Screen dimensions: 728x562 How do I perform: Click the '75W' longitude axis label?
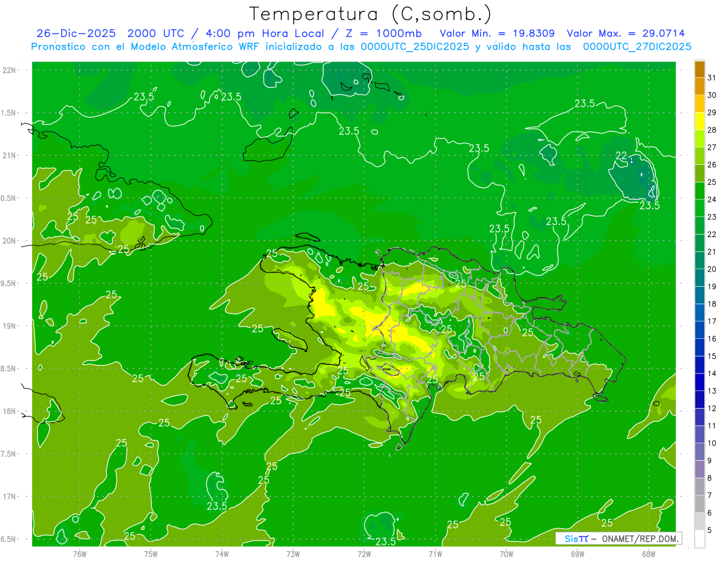coord(150,554)
